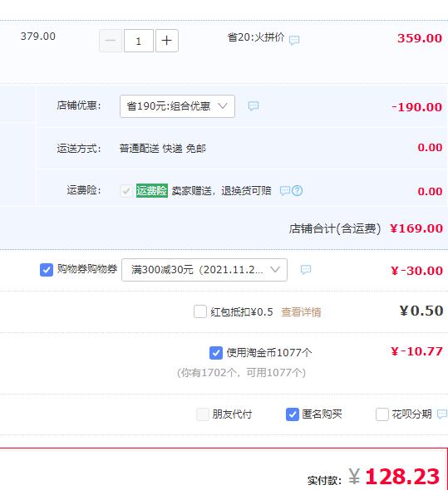Tick the 朋友代付 checkbox
The image size is (448, 490).
click(x=203, y=414)
